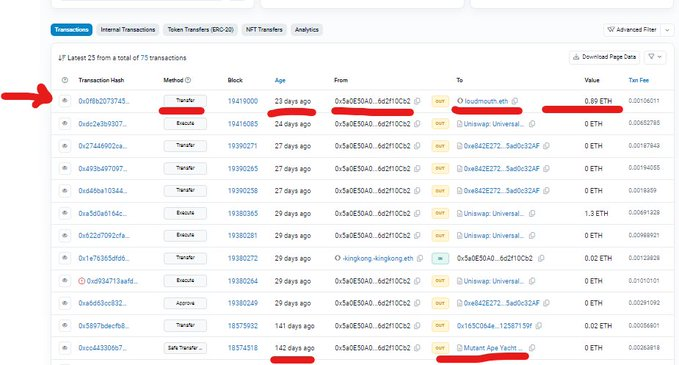Image resolution: width=679 pixels, height=365 pixels.
Task: Preview transaction 0x493b497097 with eye icon
Action: (x=65, y=168)
